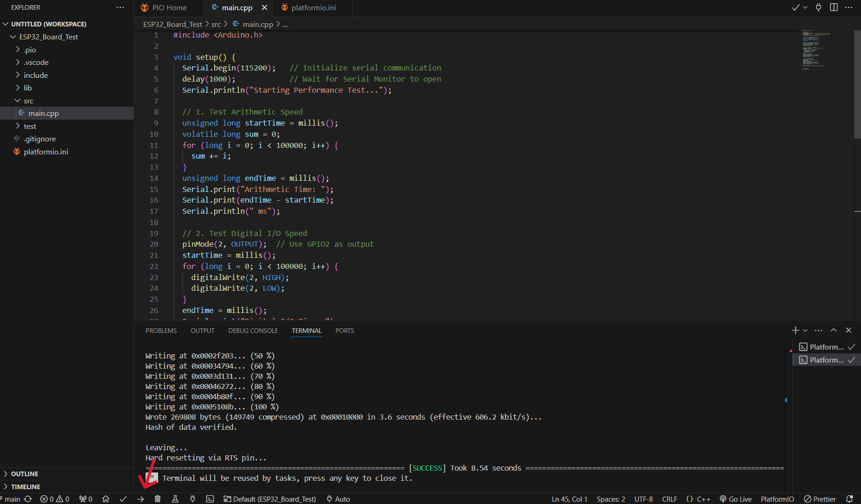Open terminal panel more actions ellipsis

click(818, 330)
